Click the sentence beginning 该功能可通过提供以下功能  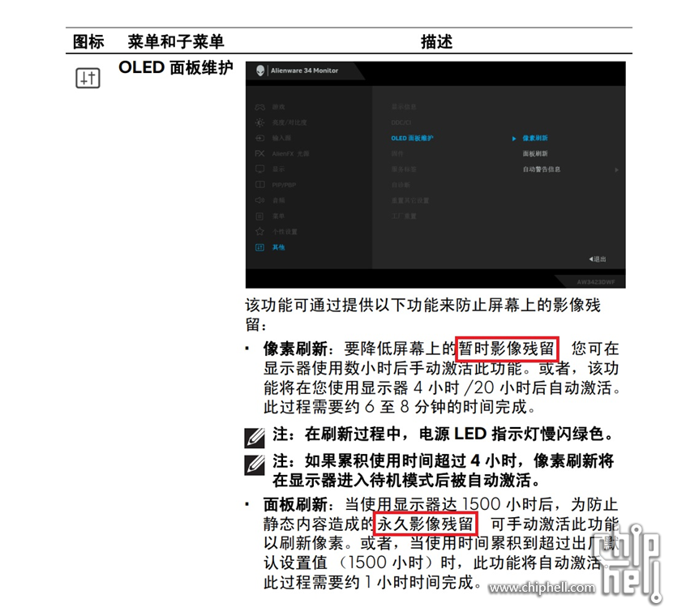pyautogui.click(x=422, y=314)
